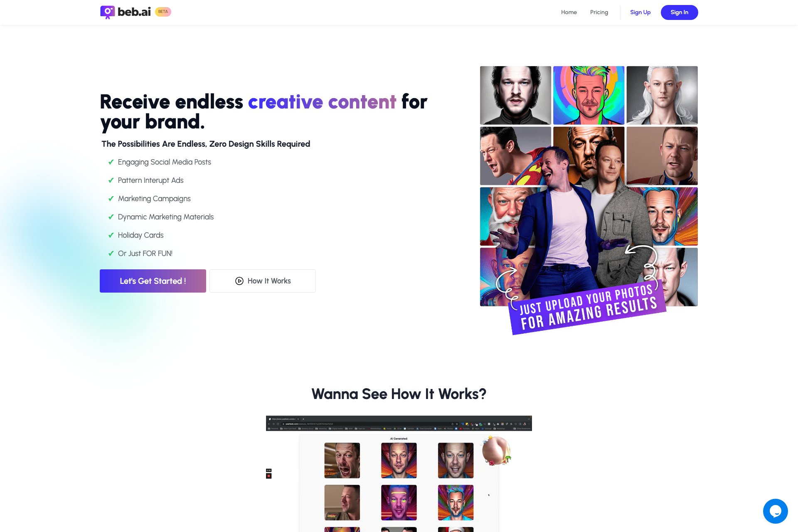Click the beb.ai camera logo icon

pyautogui.click(x=107, y=12)
